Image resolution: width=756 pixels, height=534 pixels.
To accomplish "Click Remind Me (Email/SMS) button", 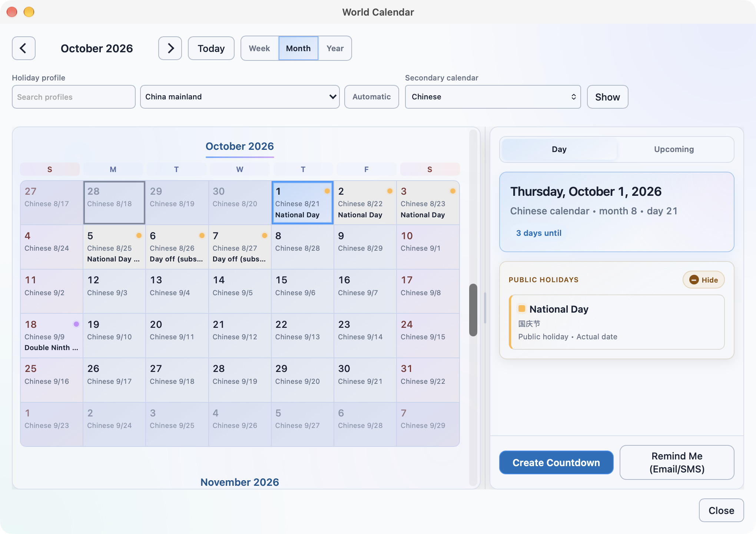I will point(677,462).
